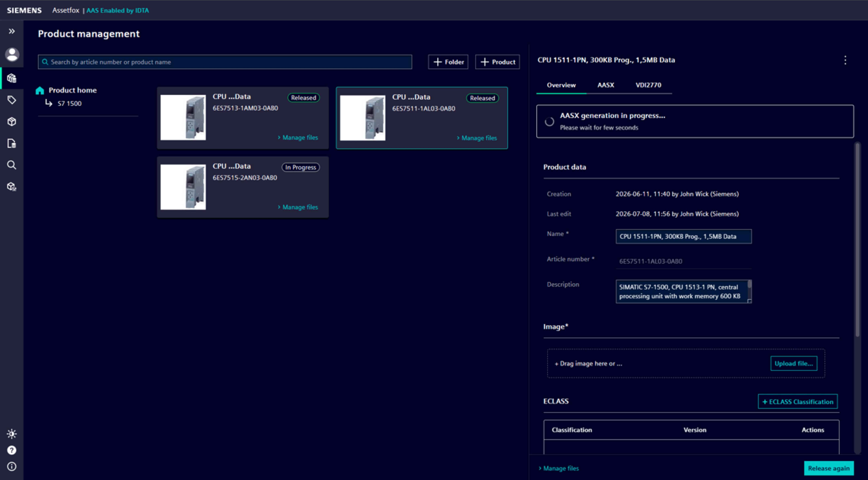Click Release again button
Viewport: 868px width, 480px height.
point(829,468)
